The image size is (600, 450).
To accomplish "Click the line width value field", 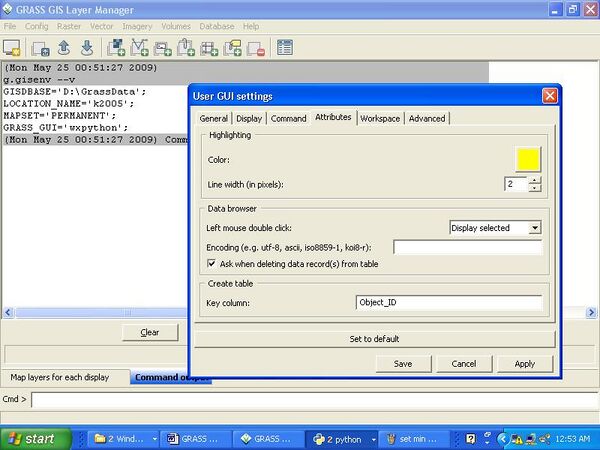I will pyautogui.click(x=517, y=184).
